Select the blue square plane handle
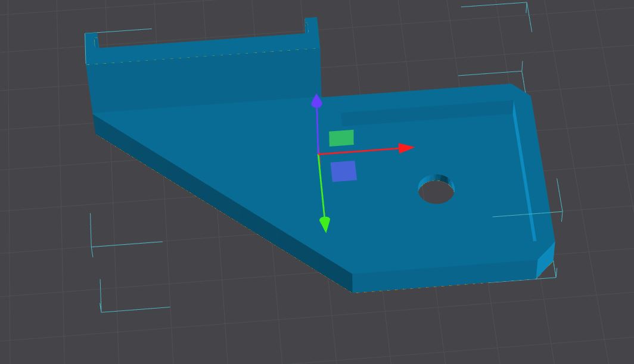634x364 pixels. (x=343, y=171)
